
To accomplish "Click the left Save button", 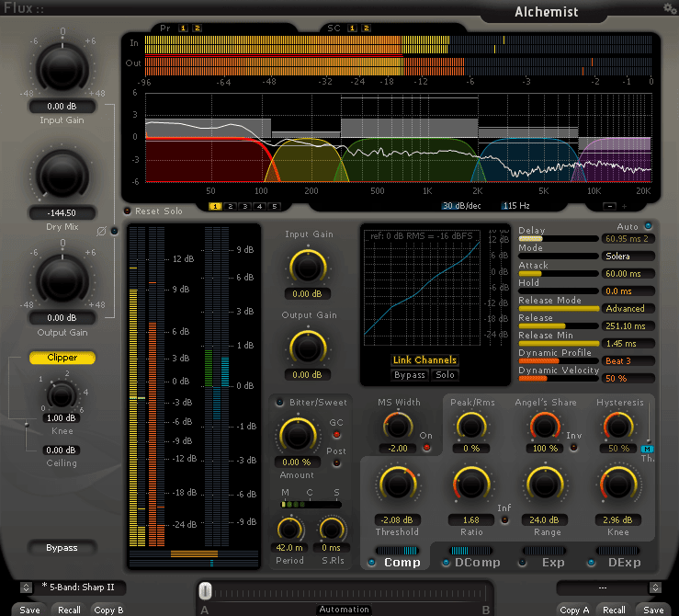I will 29,610.
